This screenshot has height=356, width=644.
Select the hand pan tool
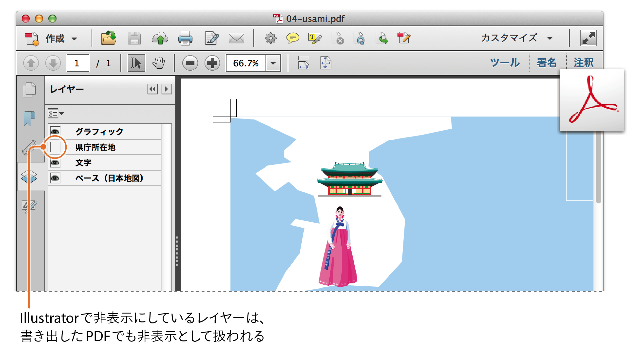pos(159,63)
